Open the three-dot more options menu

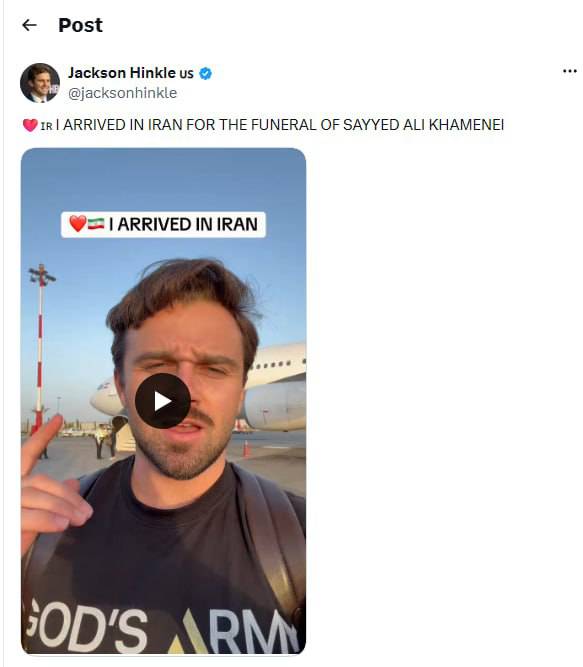[x=569, y=71]
